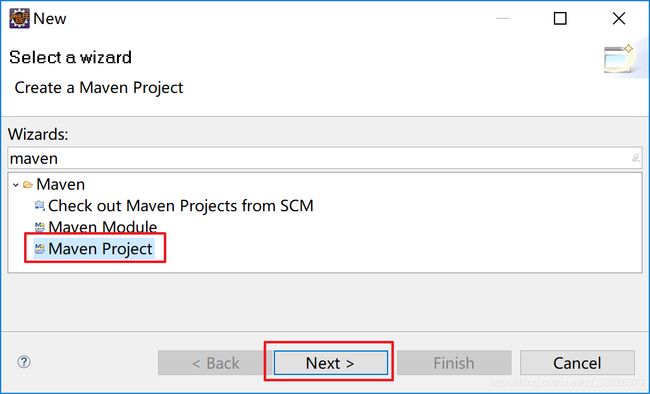Focus the wizard filter field containing maven
Screen dimensions: 650x394
[x=325, y=158]
